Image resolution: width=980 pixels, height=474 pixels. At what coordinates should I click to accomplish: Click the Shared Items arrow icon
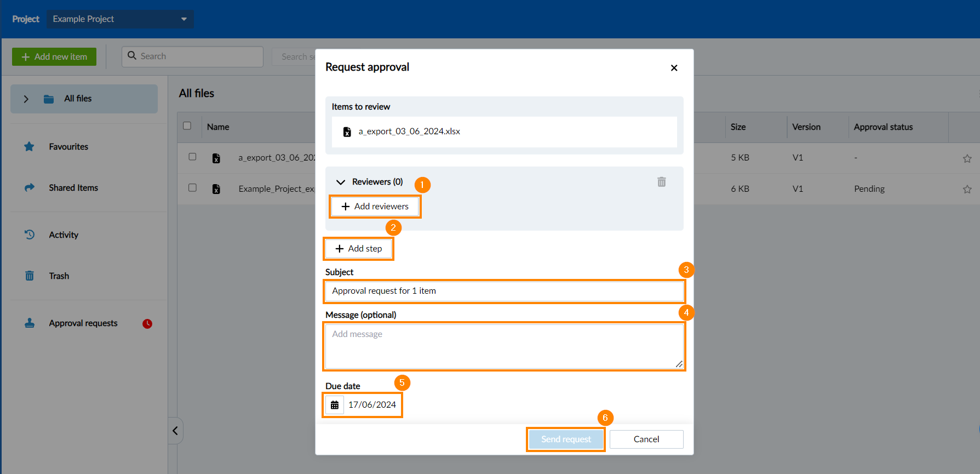click(x=30, y=187)
